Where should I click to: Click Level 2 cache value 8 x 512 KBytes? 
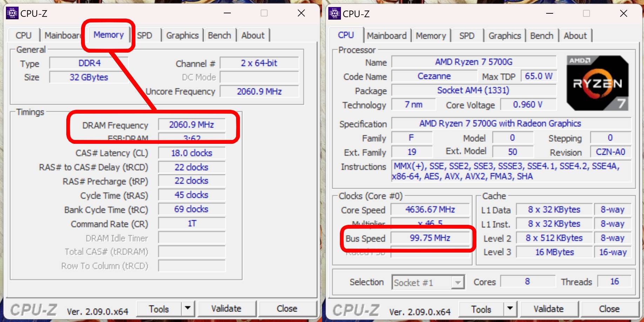[x=555, y=238]
